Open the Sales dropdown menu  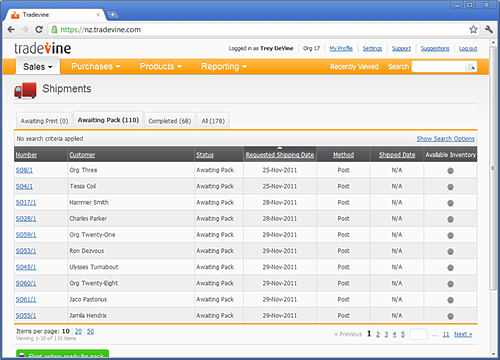coord(38,67)
